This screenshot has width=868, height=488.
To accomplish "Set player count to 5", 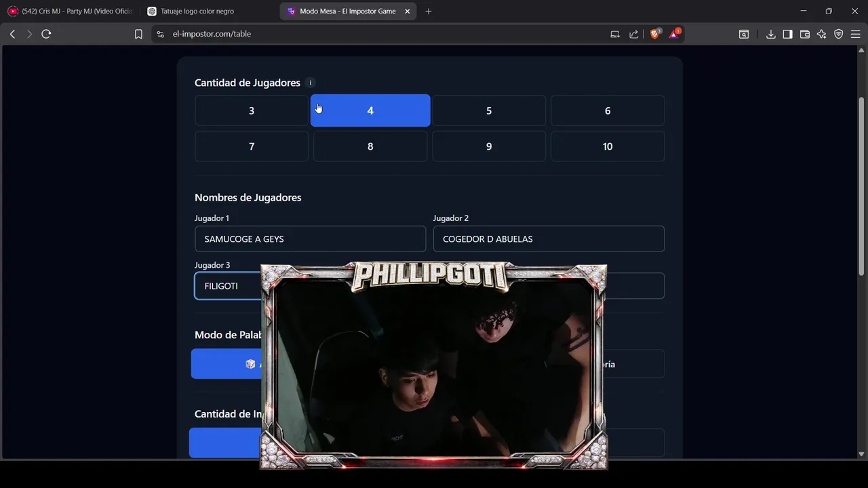I will [x=489, y=110].
